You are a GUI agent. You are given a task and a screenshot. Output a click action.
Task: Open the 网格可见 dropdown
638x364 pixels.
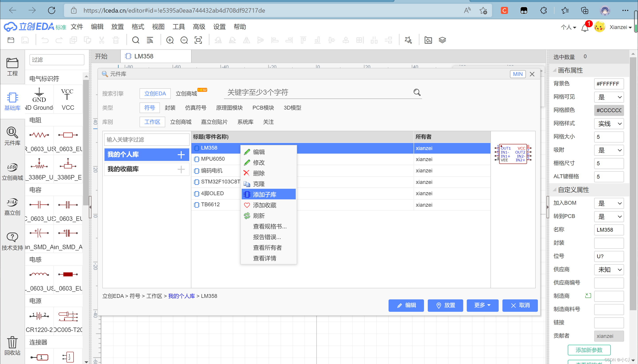tap(609, 97)
